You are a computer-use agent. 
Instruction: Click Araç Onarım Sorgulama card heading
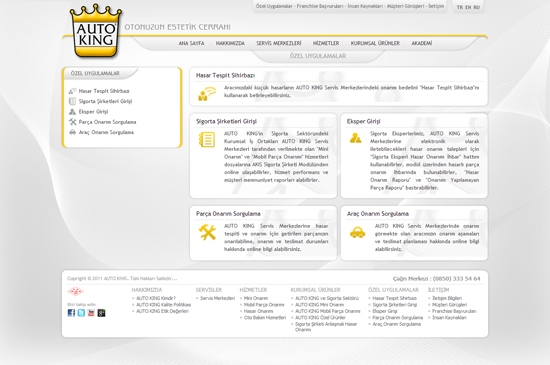378,214
